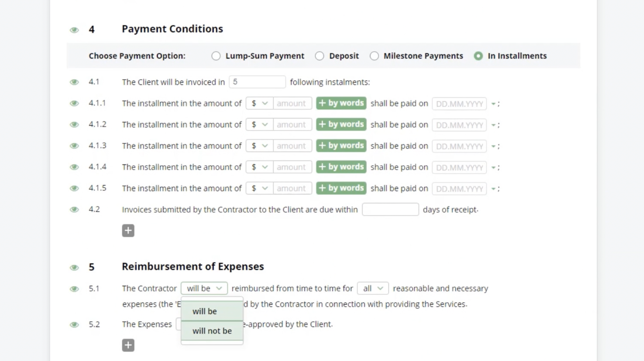Select the Deposit payment option
Screen dimensions: 644x361
coord(320,56)
